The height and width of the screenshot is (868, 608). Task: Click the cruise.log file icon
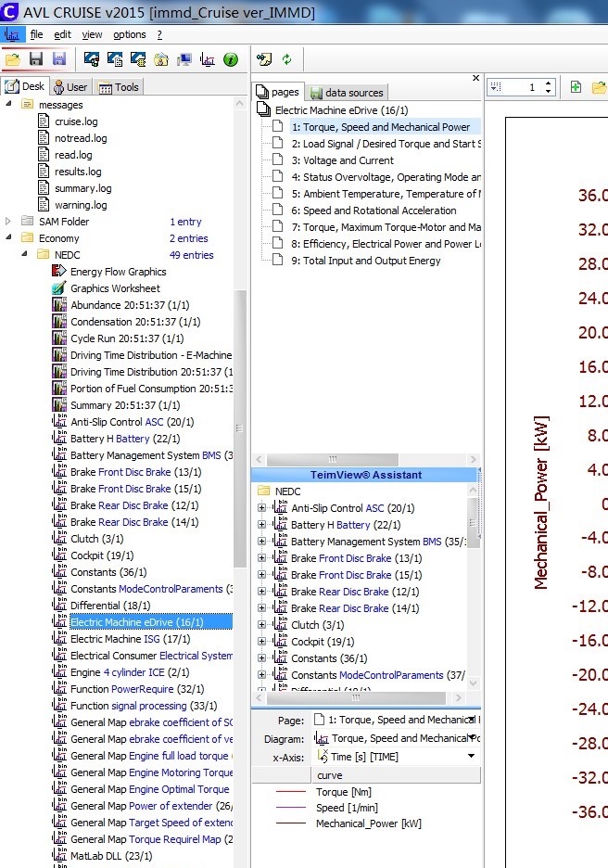(x=44, y=121)
